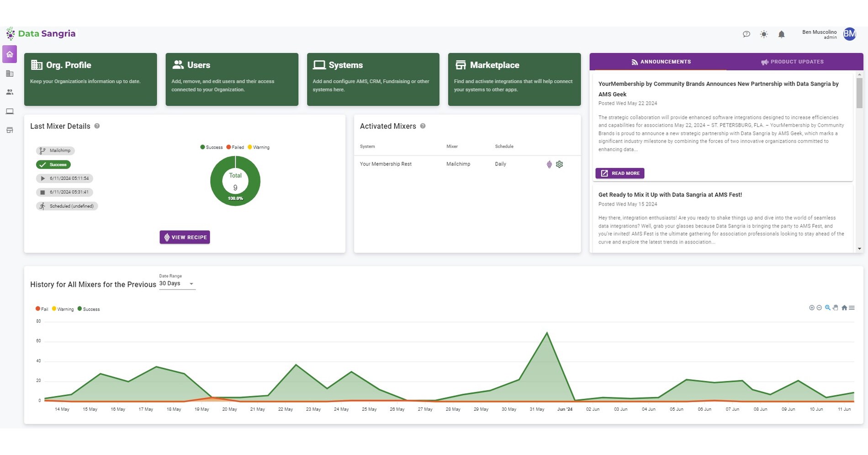Select the Users icon in the sidebar
The image size is (868, 455).
tap(10, 92)
